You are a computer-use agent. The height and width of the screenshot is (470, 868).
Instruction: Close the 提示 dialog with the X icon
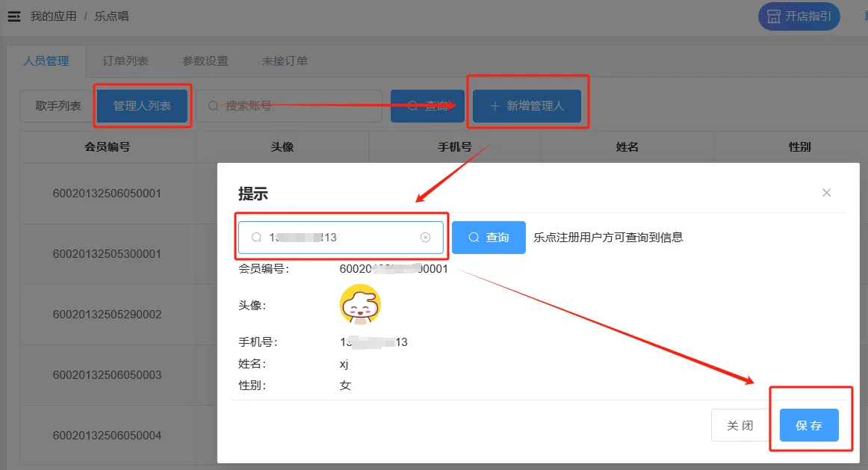[x=826, y=193]
